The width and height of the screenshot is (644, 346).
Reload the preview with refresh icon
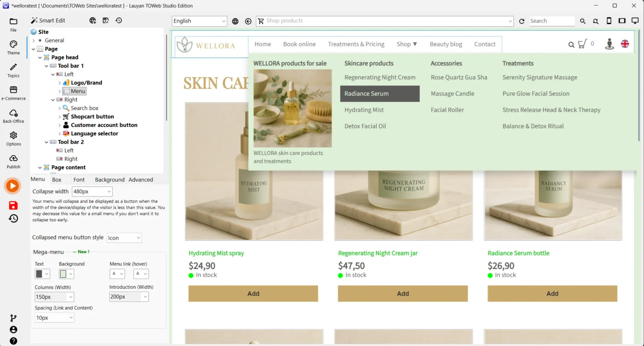[x=522, y=21]
